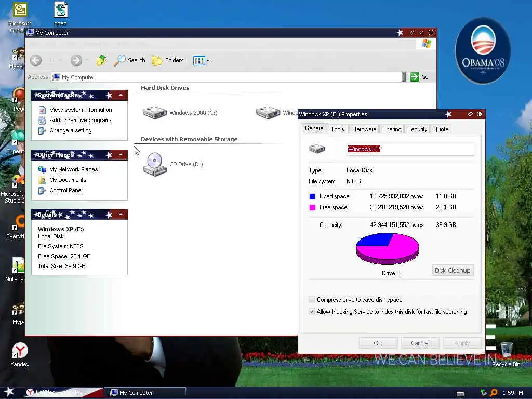Click the Hard Disk Drives group header
The width and height of the screenshot is (532, 399).
(x=165, y=88)
